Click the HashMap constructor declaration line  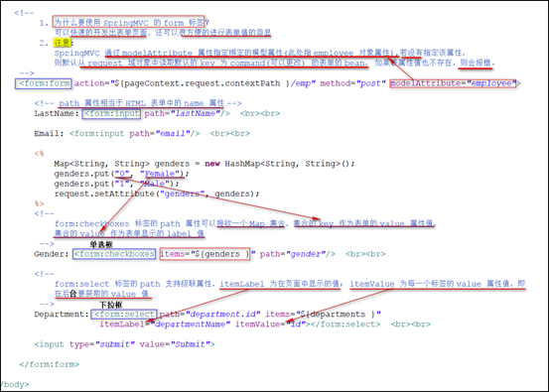205,164
